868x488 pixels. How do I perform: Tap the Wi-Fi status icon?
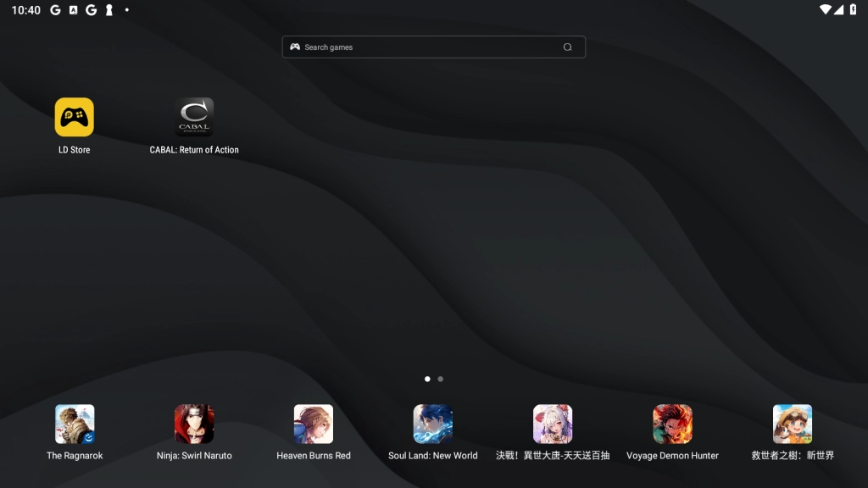825,9
